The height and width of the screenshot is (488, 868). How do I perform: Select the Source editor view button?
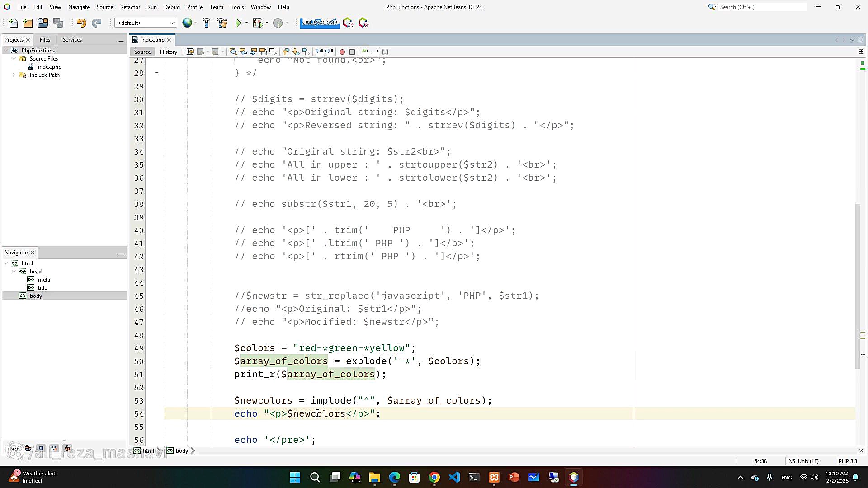coord(142,52)
